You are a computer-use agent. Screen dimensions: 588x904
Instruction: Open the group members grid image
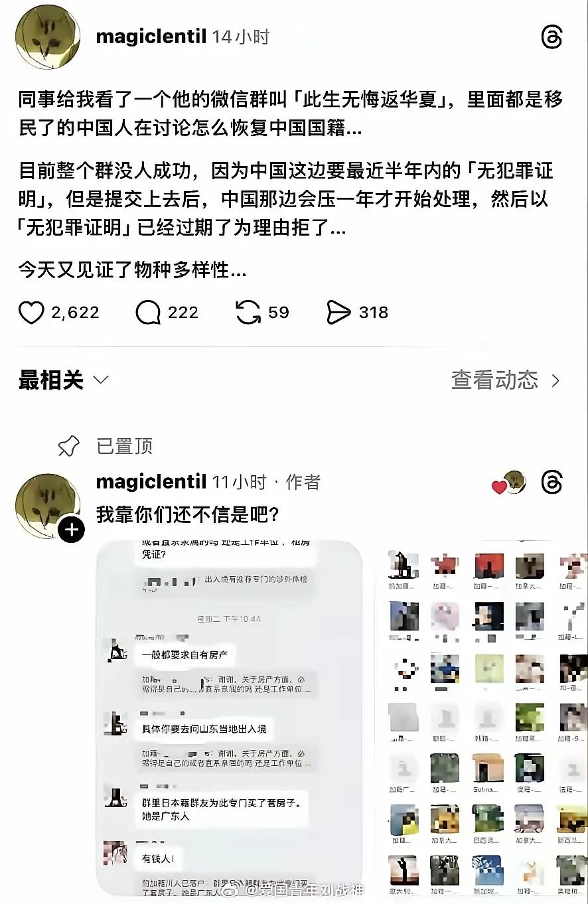pyautogui.click(x=482, y=718)
